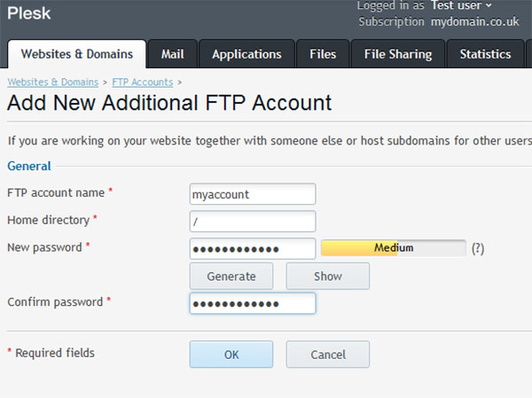Follow the FTP Accounts breadcrumb link
Viewport: 532px width, 398px height.
143,82
